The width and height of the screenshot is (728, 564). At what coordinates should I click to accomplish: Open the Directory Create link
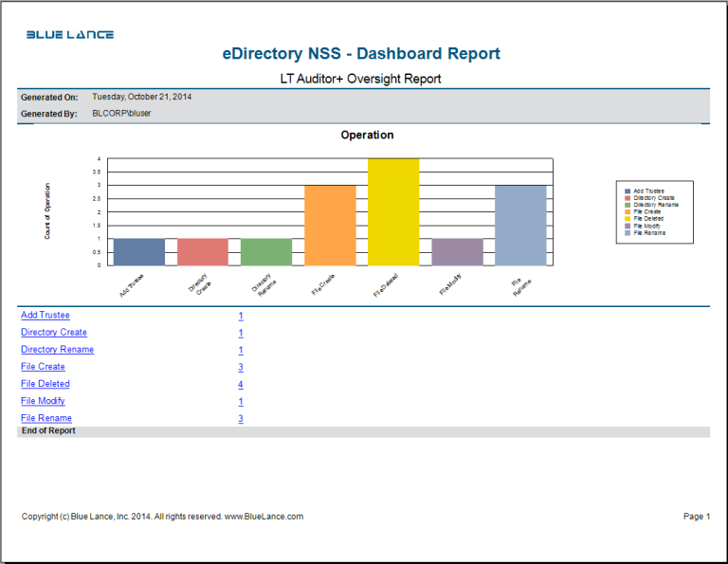coord(54,333)
